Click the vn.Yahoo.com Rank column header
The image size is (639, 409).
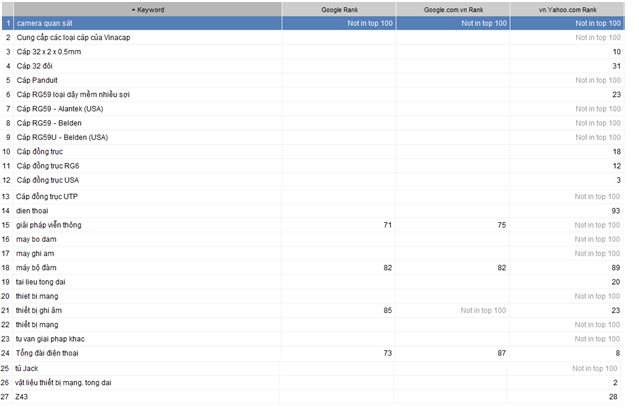pos(567,9)
